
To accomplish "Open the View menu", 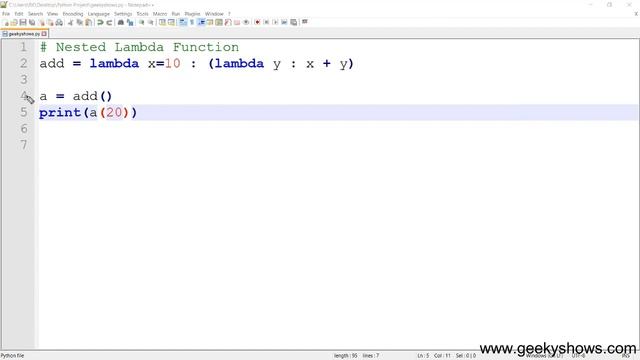I will point(52,14).
